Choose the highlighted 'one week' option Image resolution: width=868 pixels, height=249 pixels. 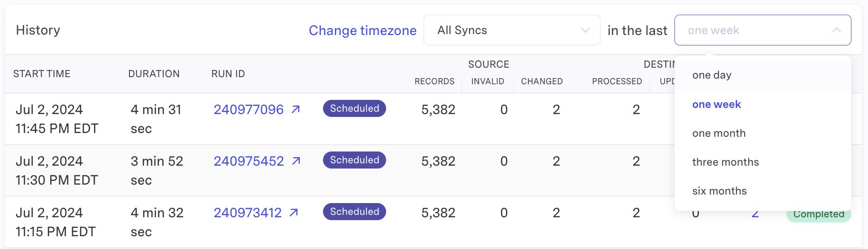pyautogui.click(x=716, y=104)
